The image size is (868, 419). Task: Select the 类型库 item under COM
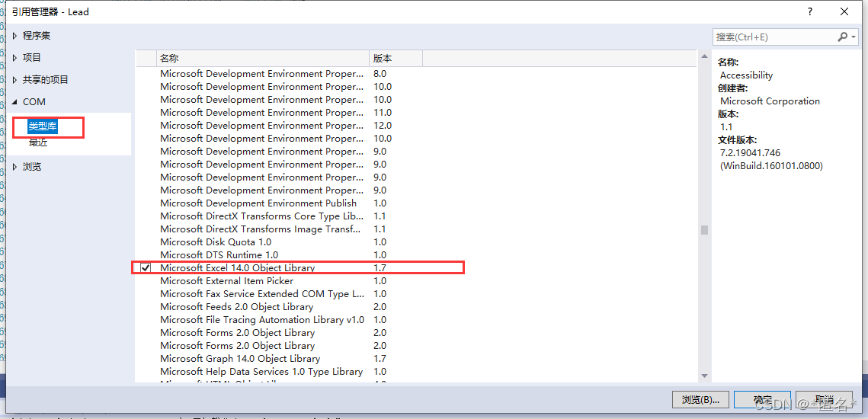click(x=43, y=126)
